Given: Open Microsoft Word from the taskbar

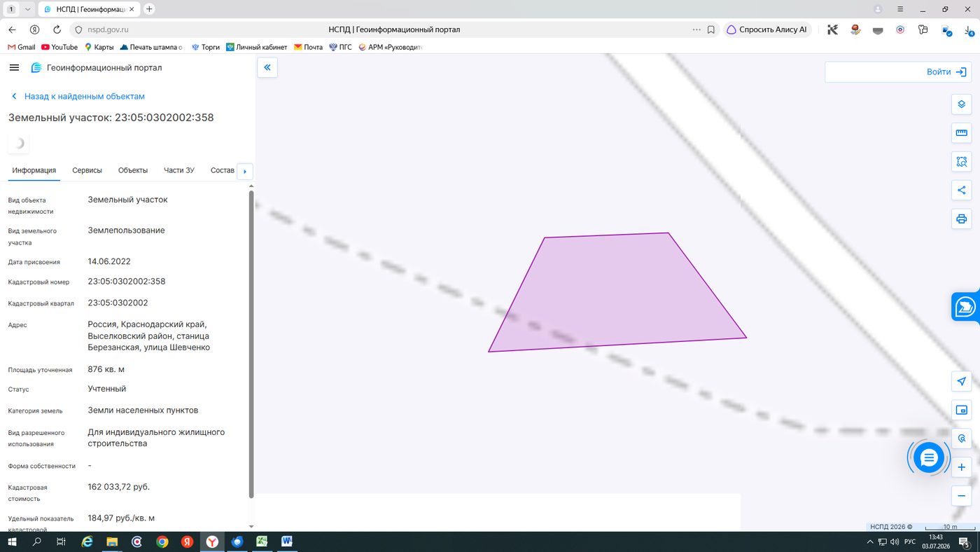Looking at the screenshot, I should (287, 541).
